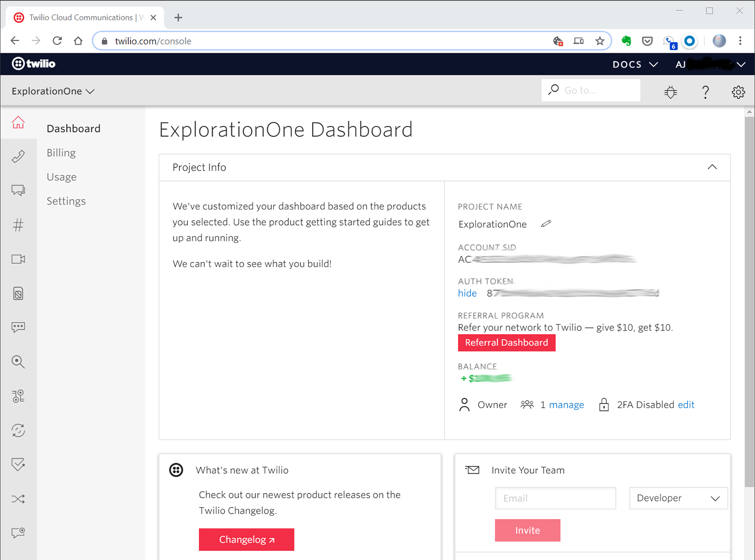This screenshot has width=755, height=560.
Task: Click the Email invite input field
Action: (555, 498)
